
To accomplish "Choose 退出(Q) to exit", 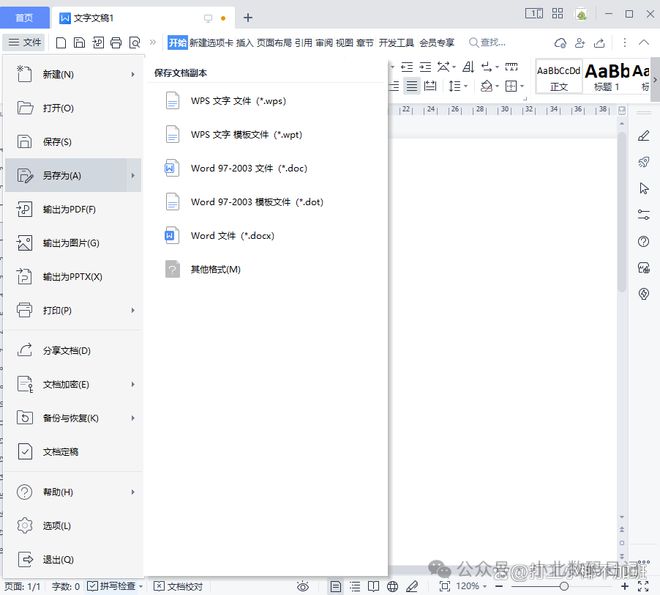I will tap(73, 559).
